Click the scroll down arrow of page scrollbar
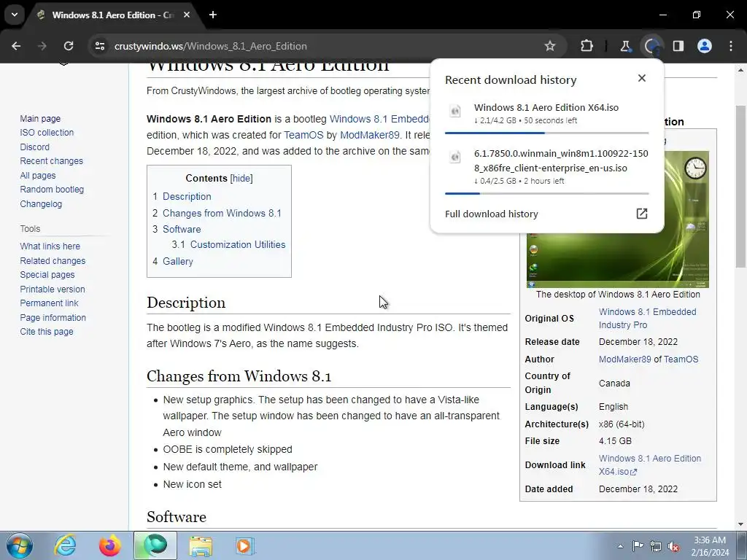The width and height of the screenshot is (747, 560). point(741,524)
